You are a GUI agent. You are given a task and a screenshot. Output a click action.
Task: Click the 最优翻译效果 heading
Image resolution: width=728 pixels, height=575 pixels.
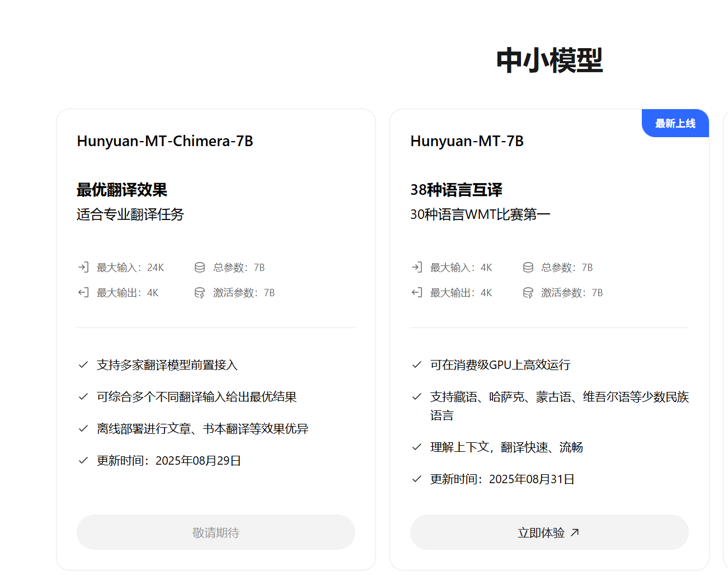(122, 190)
